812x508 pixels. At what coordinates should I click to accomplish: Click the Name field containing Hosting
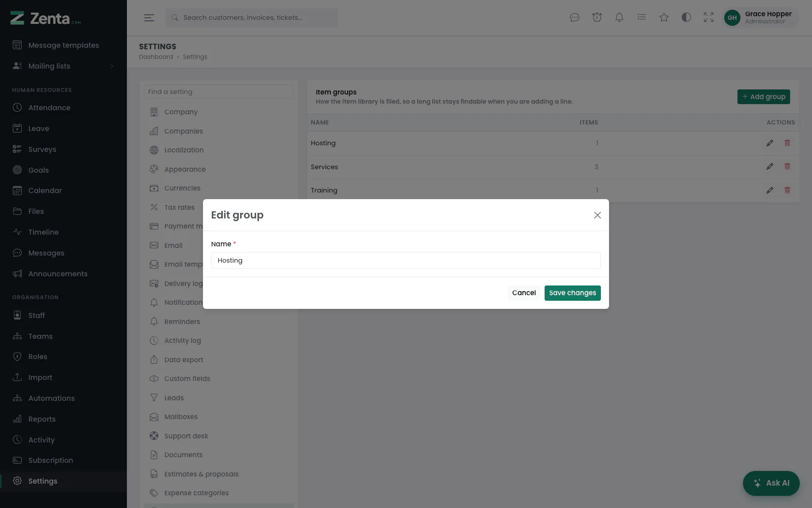pyautogui.click(x=406, y=261)
